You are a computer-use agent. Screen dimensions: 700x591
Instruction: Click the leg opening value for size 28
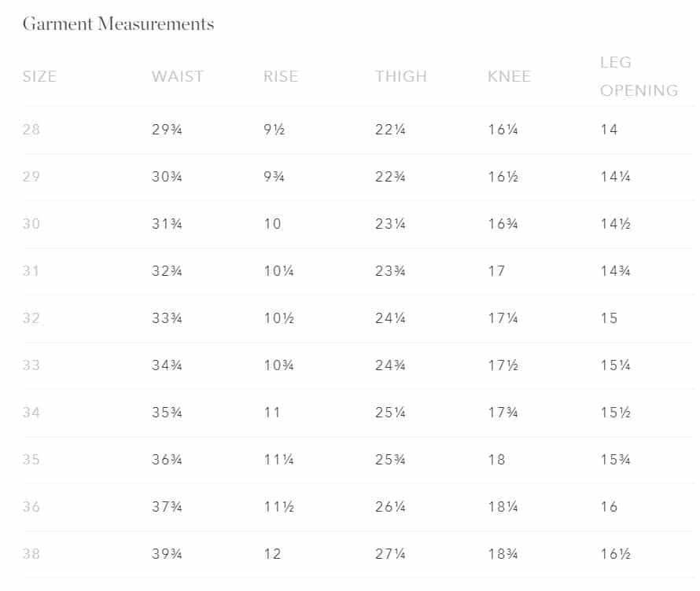tap(609, 130)
